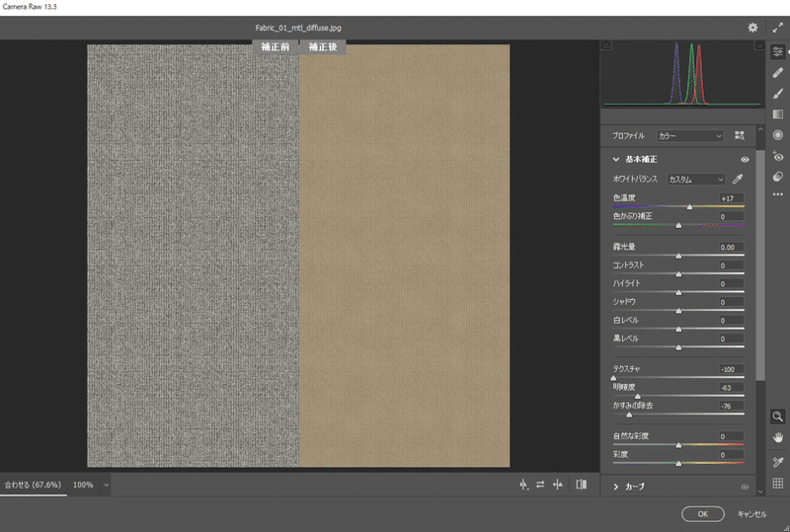Image resolution: width=790 pixels, height=532 pixels.
Task: Toggle highlight clipping warning in histogram
Action: [758, 45]
